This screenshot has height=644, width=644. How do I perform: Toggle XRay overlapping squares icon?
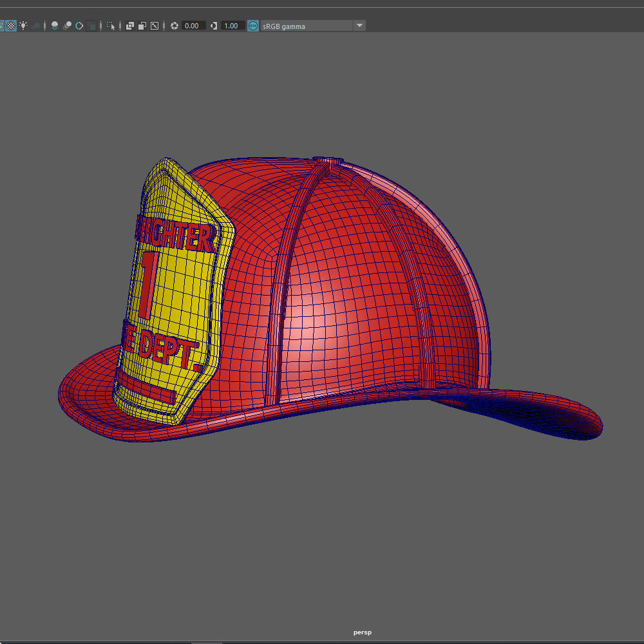130,26
